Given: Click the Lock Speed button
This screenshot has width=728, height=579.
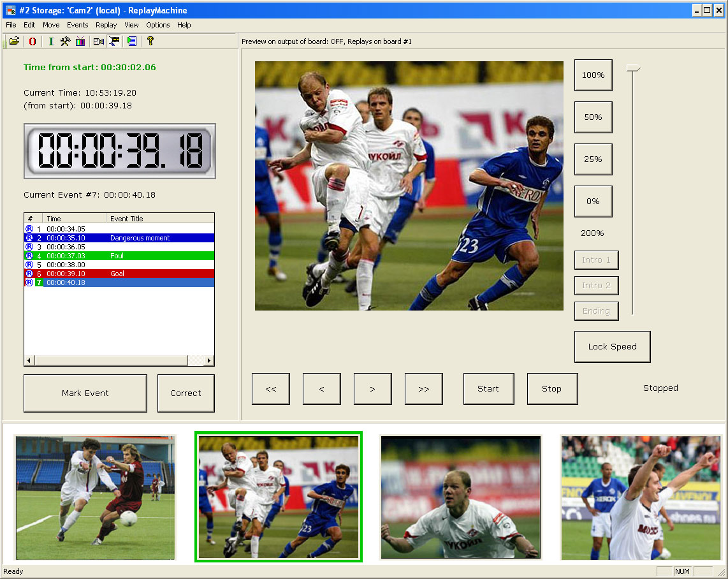Looking at the screenshot, I should pos(613,347).
